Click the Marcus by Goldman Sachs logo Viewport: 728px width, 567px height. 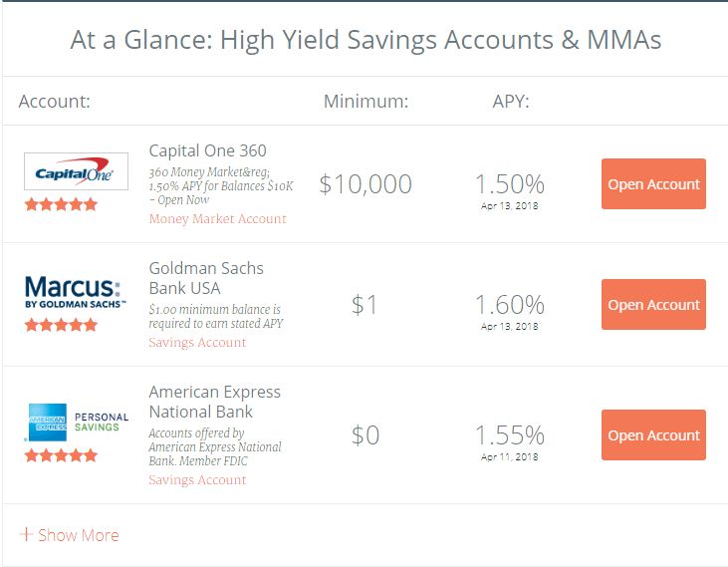tap(76, 292)
